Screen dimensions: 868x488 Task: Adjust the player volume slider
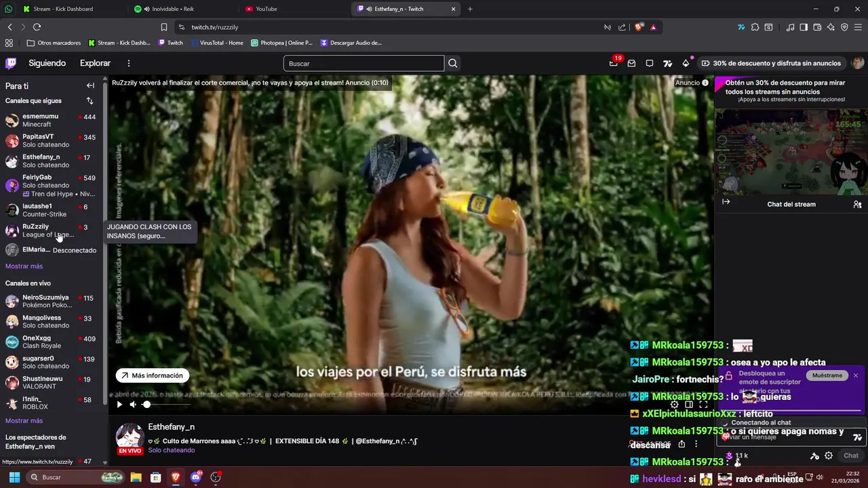(x=166, y=405)
